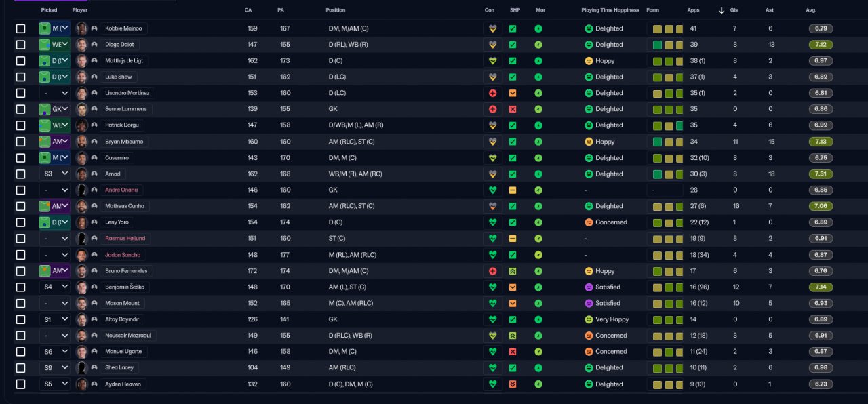Expand Amad's S3 picked dropdown
Viewport: 868px width, 404px height.
65,174
